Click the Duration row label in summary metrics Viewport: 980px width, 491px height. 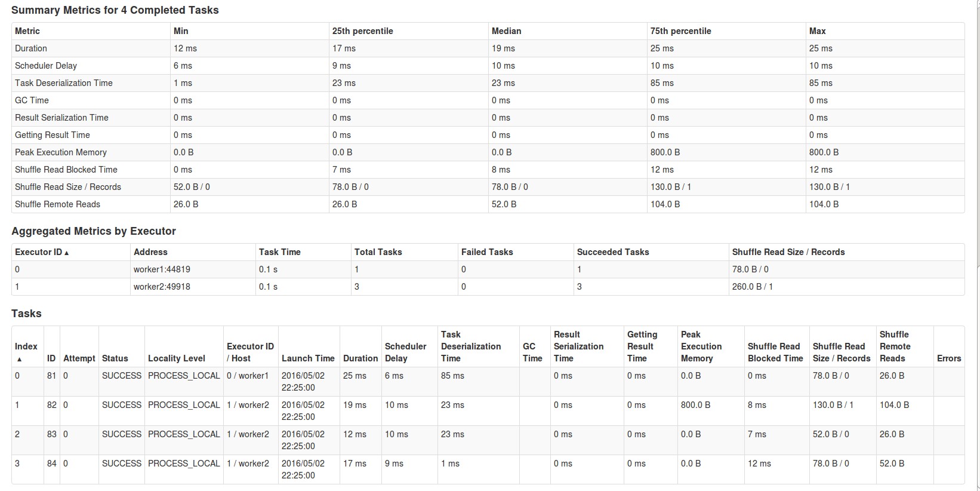31,48
